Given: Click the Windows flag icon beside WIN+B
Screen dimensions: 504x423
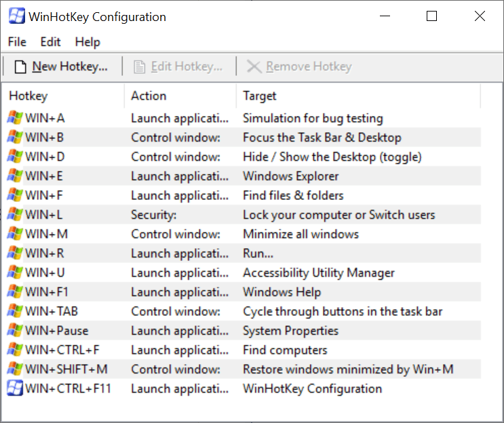Looking at the screenshot, I should coord(15,137).
